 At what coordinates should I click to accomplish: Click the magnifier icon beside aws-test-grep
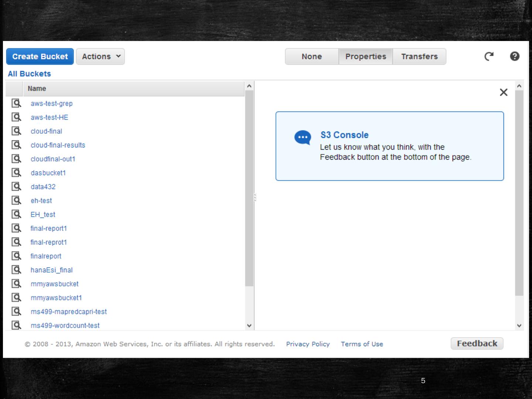(x=16, y=103)
